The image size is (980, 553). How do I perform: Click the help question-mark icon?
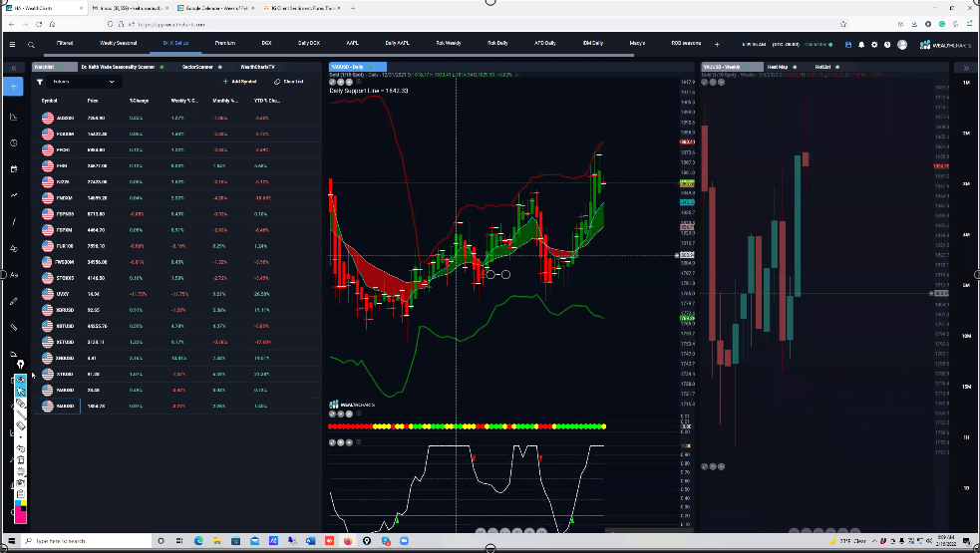[x=887, y=45]
